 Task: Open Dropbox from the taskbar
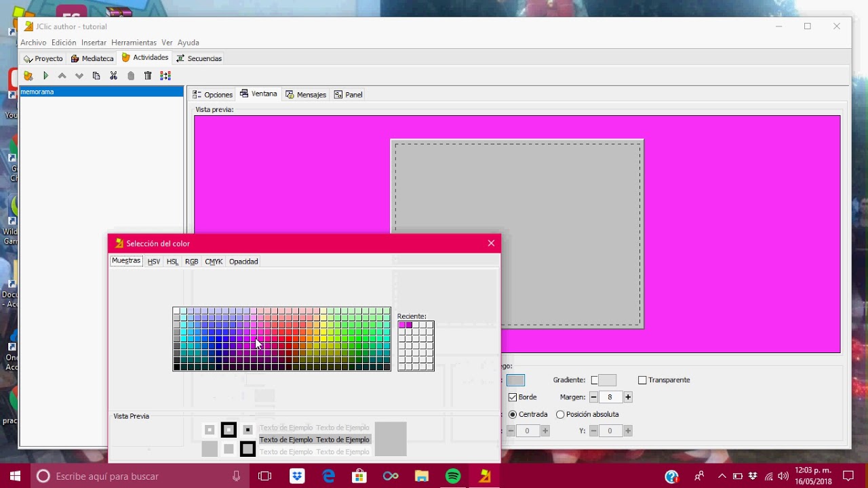coord(297,476)
